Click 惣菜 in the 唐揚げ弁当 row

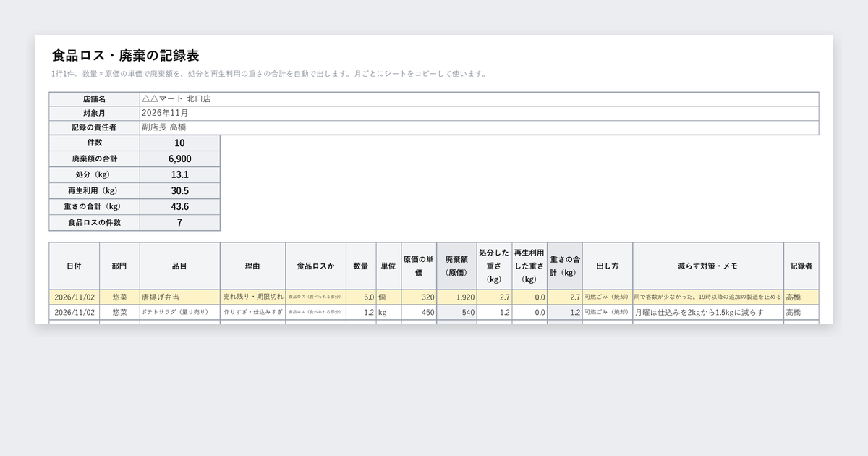[x=119, y=297]
